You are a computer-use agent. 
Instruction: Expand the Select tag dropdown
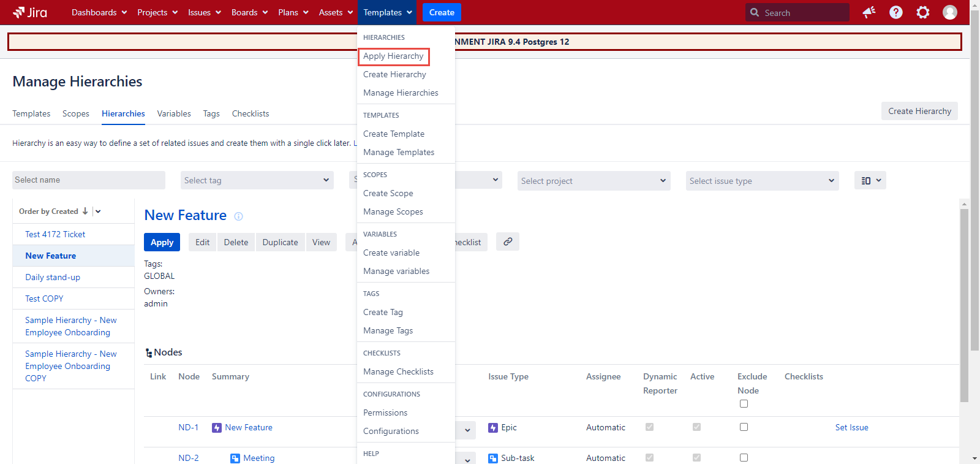pos(257,180)
